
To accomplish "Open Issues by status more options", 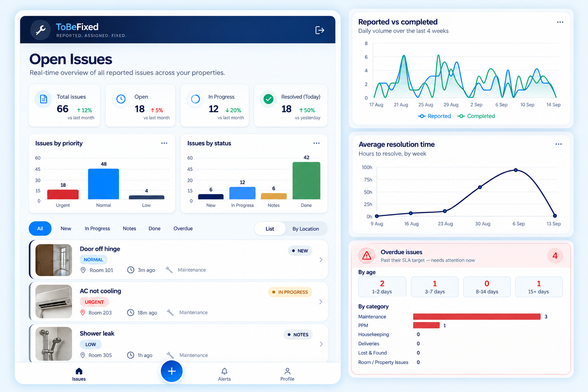I will point(317,143).
